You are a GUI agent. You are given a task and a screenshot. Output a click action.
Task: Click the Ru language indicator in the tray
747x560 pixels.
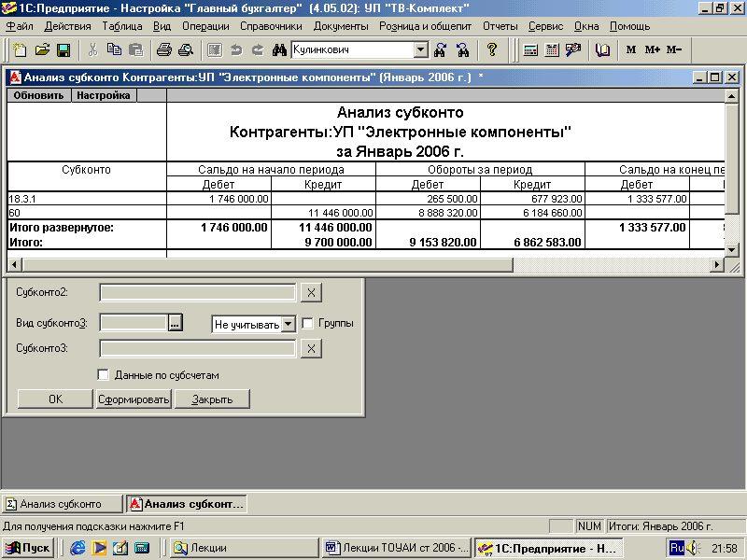pyautogui.click(x=676, y=548)
